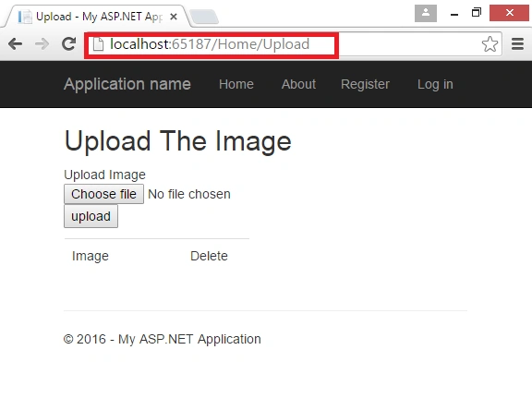
Task: Open the Chrome user profile icon
Action: (x=426, y=14)
